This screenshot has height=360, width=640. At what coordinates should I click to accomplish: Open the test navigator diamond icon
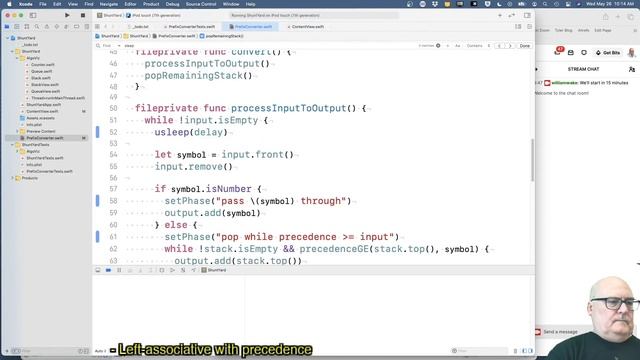pyautogui.click(x=56, y=27)
